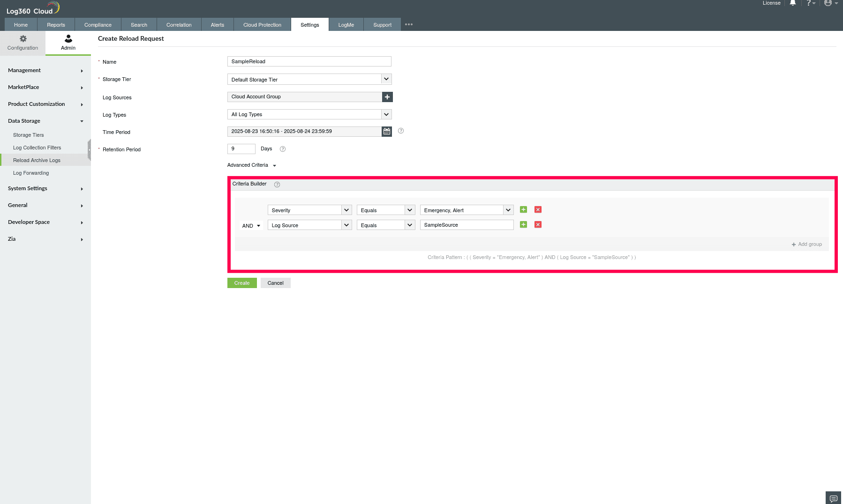
Task: Delete the Log Source criteria row
Action: coord(538,225)
